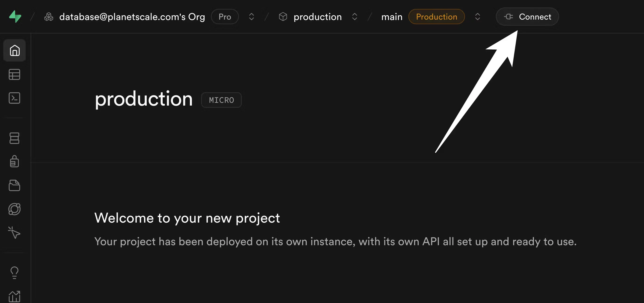Click the main branch breadcrumb
644x303 pixels.
(x=392, y=17)
